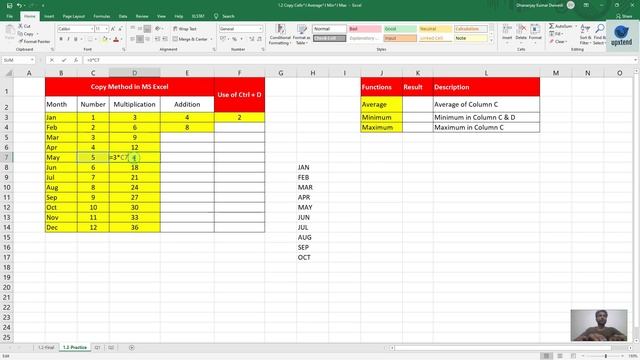Undo the last action
640x360 pixels.
[x=19, y=5]
